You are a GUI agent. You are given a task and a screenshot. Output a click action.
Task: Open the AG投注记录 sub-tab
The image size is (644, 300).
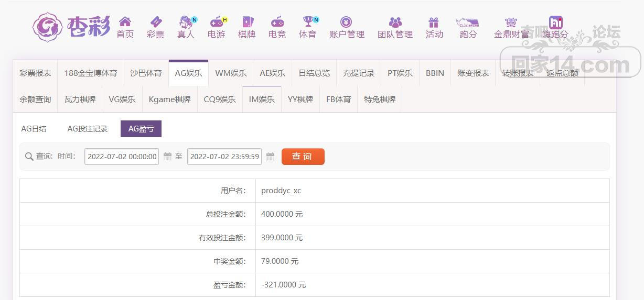(88, 129)
